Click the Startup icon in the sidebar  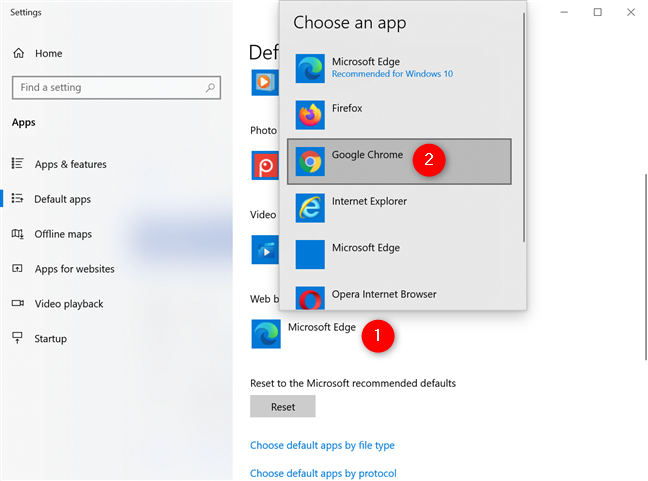tap(17, 338)
